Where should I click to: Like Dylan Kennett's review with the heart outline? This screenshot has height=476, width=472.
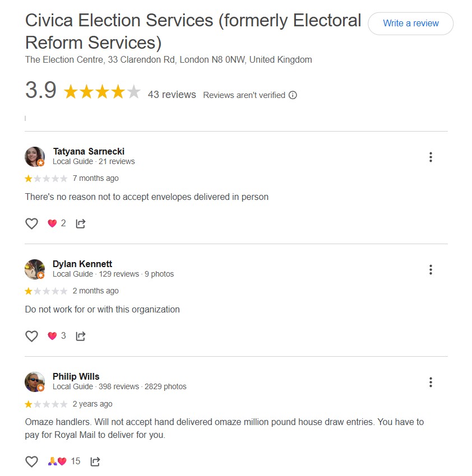pyautogui.click(x=31, y=335)
